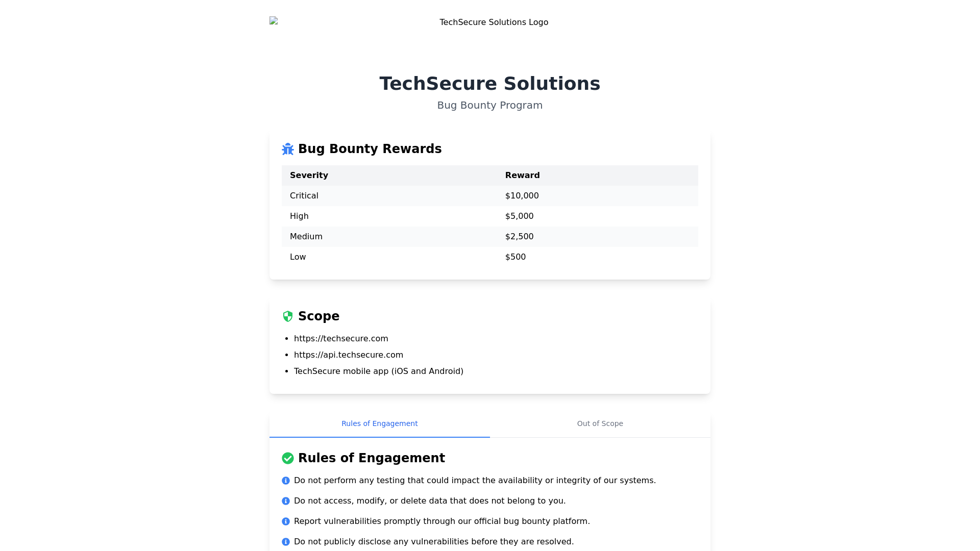This screenshot has height=551, width=980.
Task: Click the $500 Low reward cell
Action: [x=515, y=257]
